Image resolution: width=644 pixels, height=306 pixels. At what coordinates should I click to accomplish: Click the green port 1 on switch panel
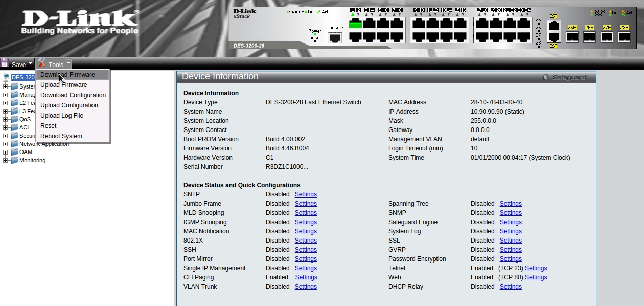[x=355, y=24]
